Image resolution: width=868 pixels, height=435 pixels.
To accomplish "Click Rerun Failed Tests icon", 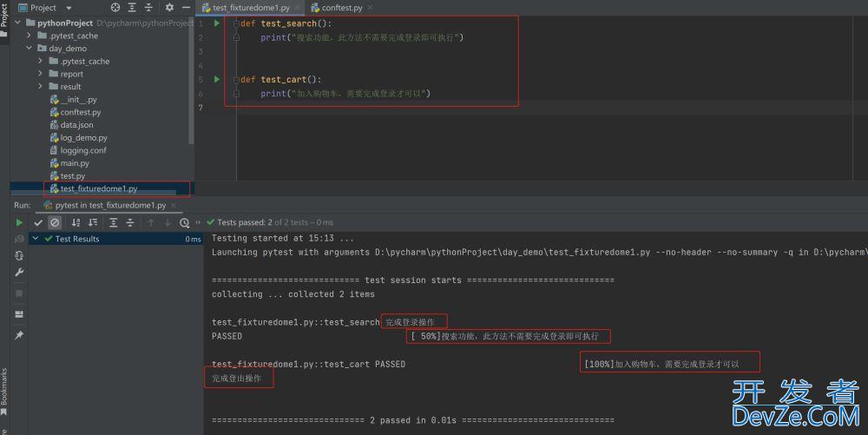I will [19, 239].
